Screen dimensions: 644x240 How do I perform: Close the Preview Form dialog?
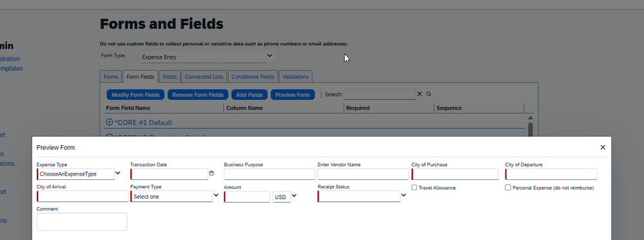tap(603, 147)
